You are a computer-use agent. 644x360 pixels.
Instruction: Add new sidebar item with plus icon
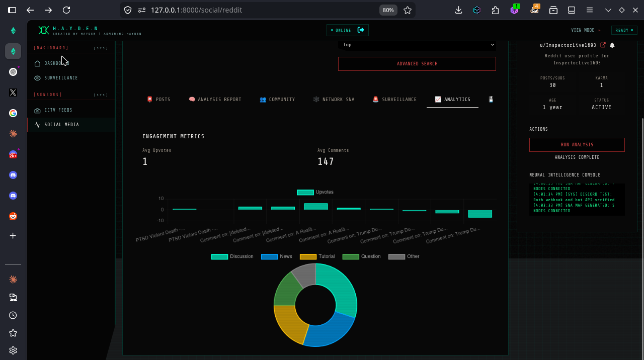[13, 236]
